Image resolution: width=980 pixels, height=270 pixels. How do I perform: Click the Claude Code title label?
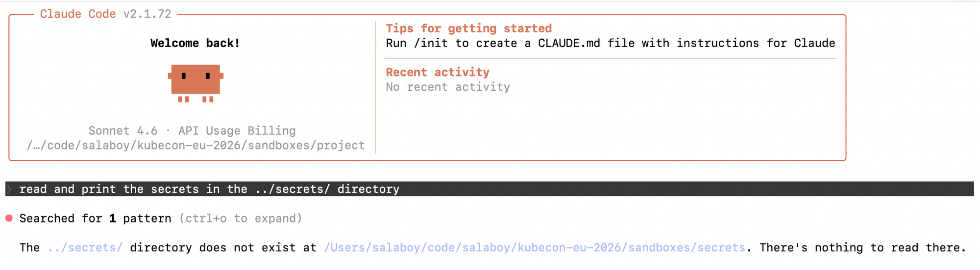(78, 14)
